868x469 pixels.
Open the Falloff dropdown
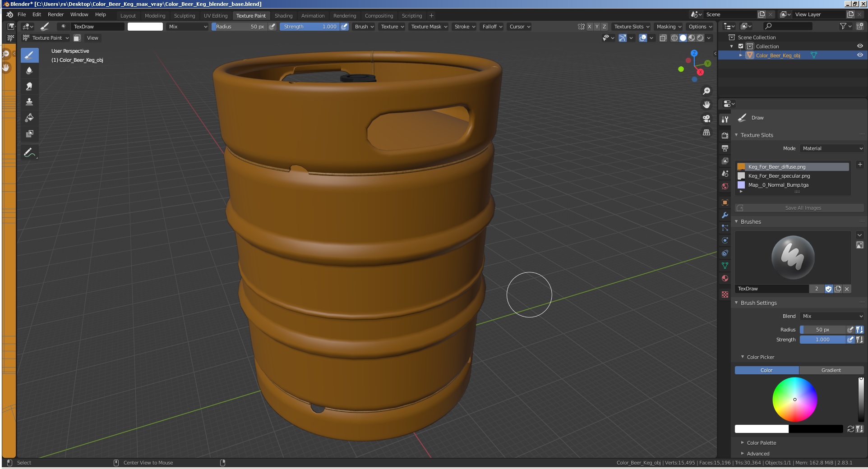point(492,27)
